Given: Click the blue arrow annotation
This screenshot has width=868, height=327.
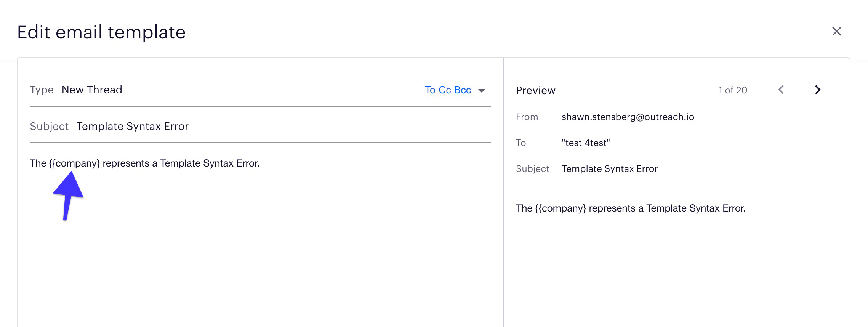Looking at the screenshot, I should 69,194.
